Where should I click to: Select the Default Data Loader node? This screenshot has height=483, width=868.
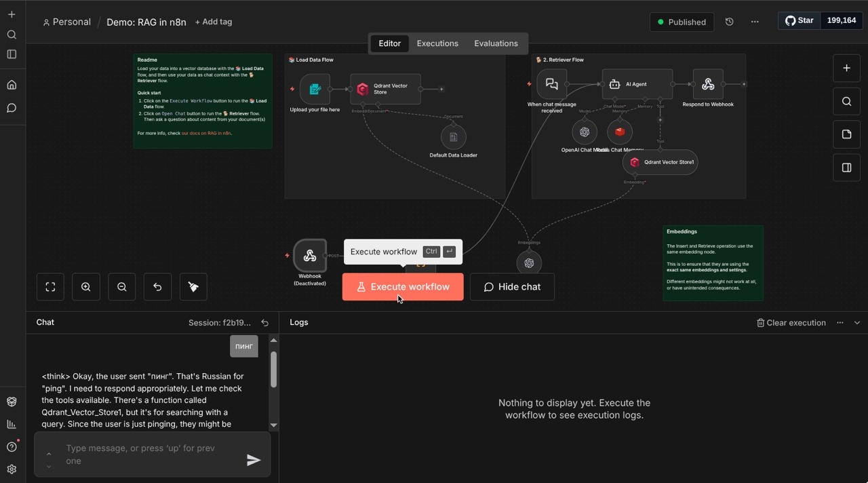click(x=454, y=137)
